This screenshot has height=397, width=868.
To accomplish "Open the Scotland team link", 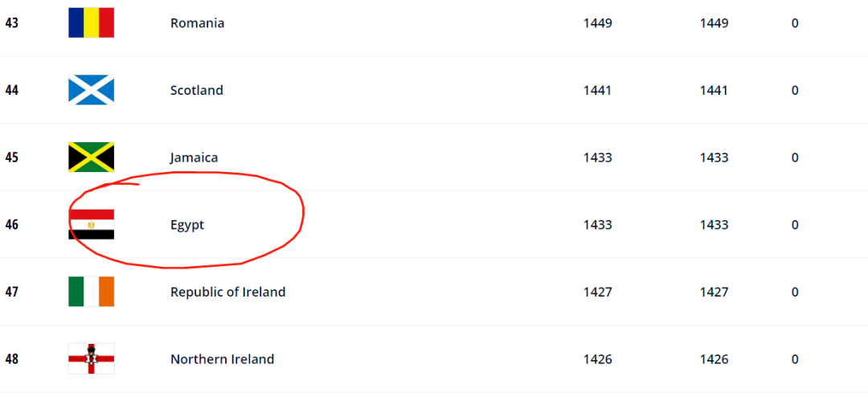I will (197, 90).
